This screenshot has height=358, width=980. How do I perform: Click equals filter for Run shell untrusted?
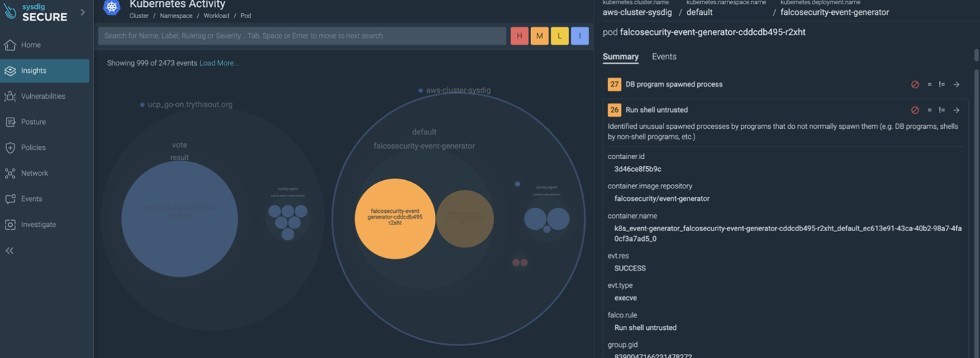click(x=929, y=110)
